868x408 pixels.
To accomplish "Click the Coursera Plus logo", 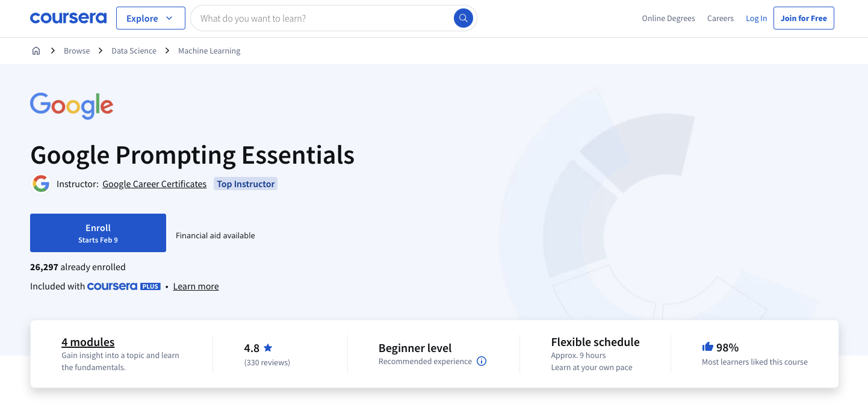I will click(123, 286).
